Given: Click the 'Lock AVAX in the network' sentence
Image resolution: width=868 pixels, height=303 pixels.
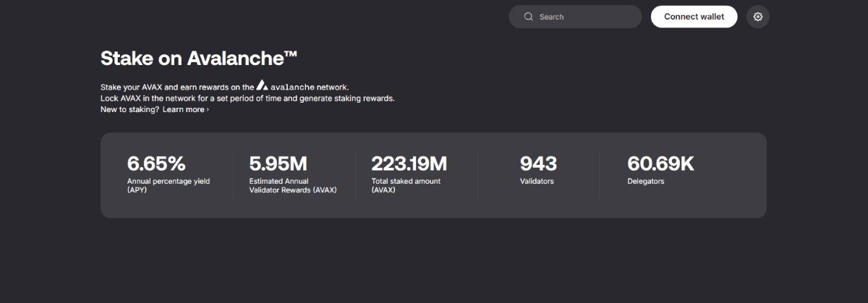Looking at the screenshot, I should click(x=247, y=98).
